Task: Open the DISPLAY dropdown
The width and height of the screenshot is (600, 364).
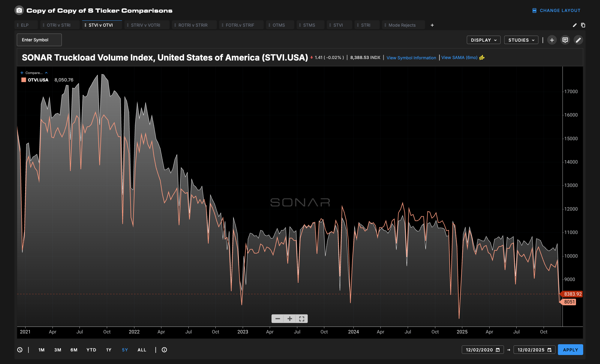Action: [483, 40]
